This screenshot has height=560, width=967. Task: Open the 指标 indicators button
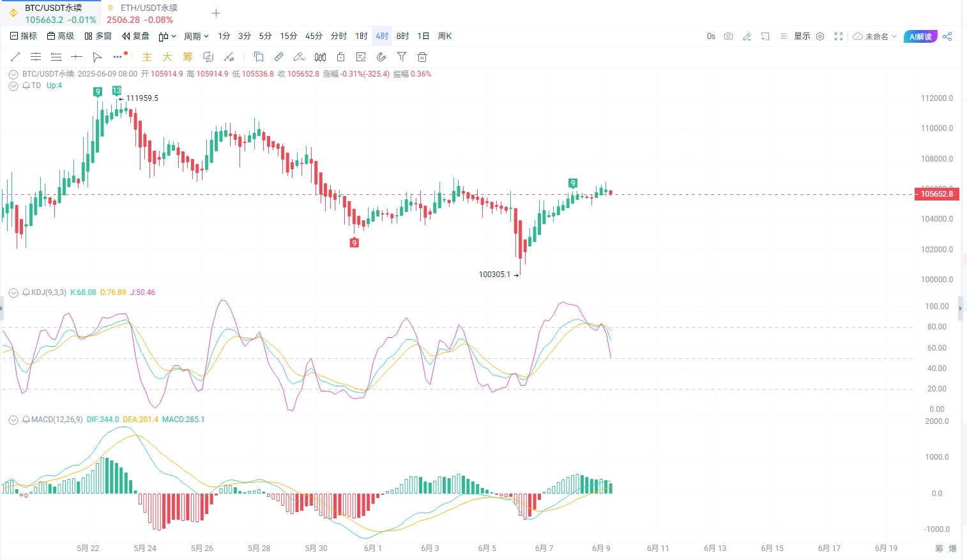coord(24,36)
